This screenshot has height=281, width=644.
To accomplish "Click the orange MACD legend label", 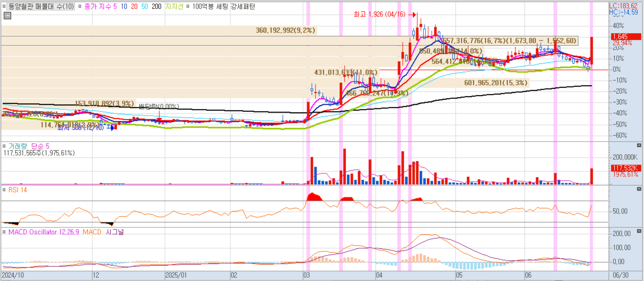I will point(92,232).
